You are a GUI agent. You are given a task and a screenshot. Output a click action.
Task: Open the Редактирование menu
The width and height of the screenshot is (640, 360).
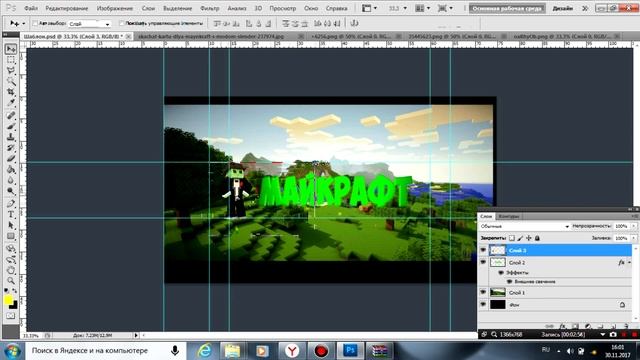pyautogui.click(x=67, y=8)
